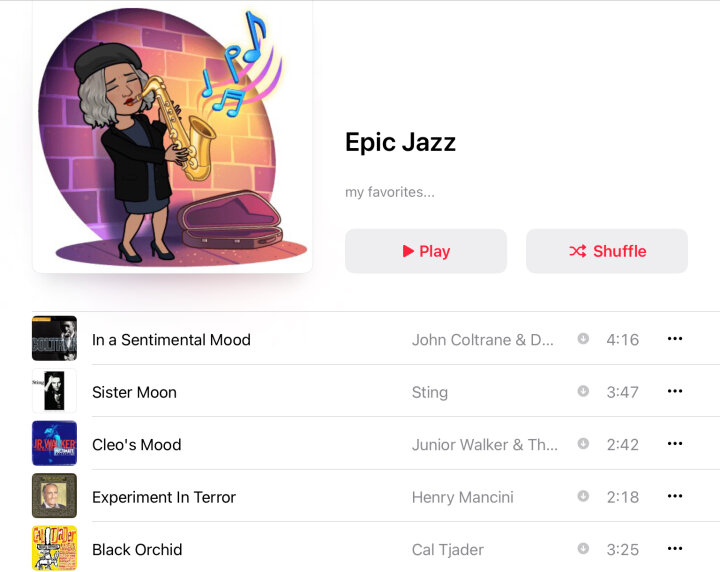The image size is (720, 572).
Task: Open more options for In a Sentimental Mood
Action: (x=675, y=339)
